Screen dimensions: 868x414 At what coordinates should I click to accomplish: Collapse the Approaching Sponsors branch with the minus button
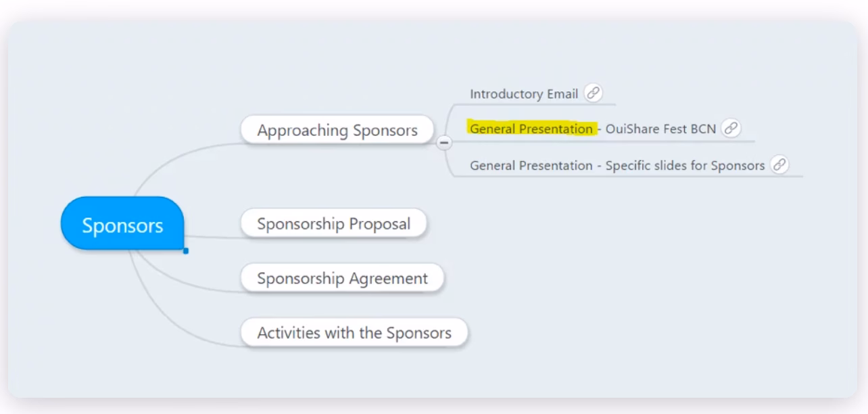point(444,143)
